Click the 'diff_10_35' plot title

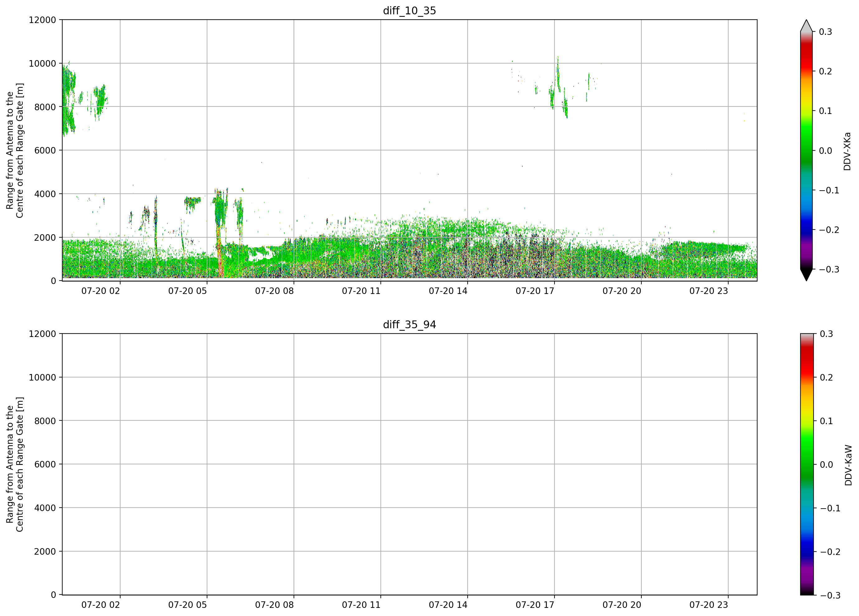click(x=409, y=11)
